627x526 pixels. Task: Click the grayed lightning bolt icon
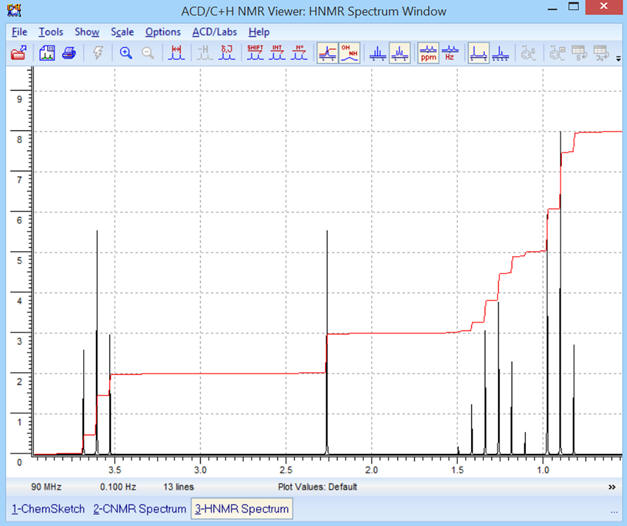click(x=98, y=53)
